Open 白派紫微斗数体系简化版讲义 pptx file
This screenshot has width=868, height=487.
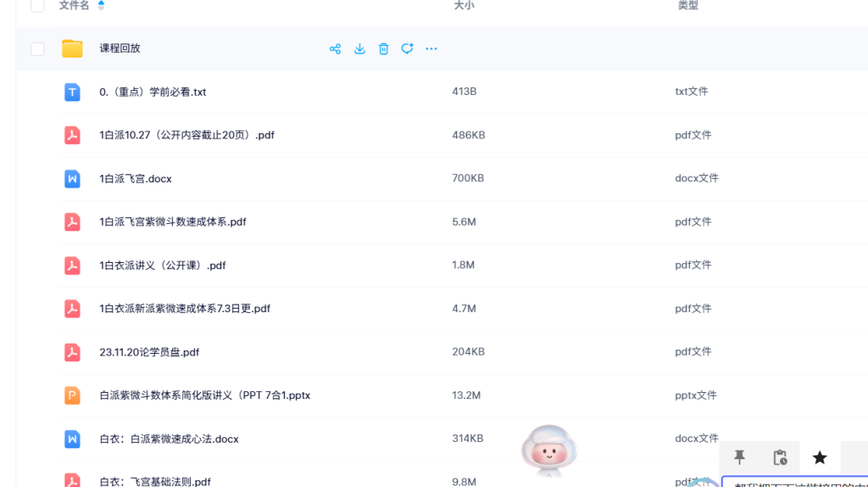point(205,395)
